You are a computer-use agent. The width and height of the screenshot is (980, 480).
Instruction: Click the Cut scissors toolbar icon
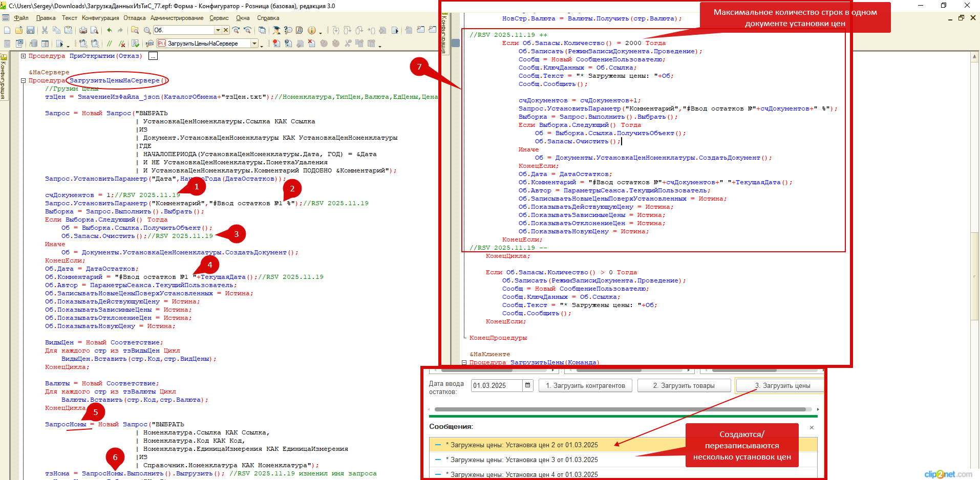tap(45, 30)
